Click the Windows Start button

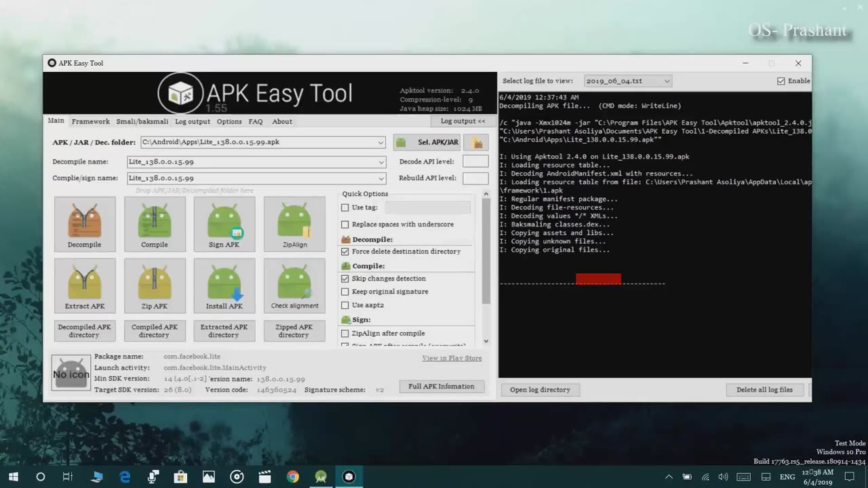coord(13,476)
